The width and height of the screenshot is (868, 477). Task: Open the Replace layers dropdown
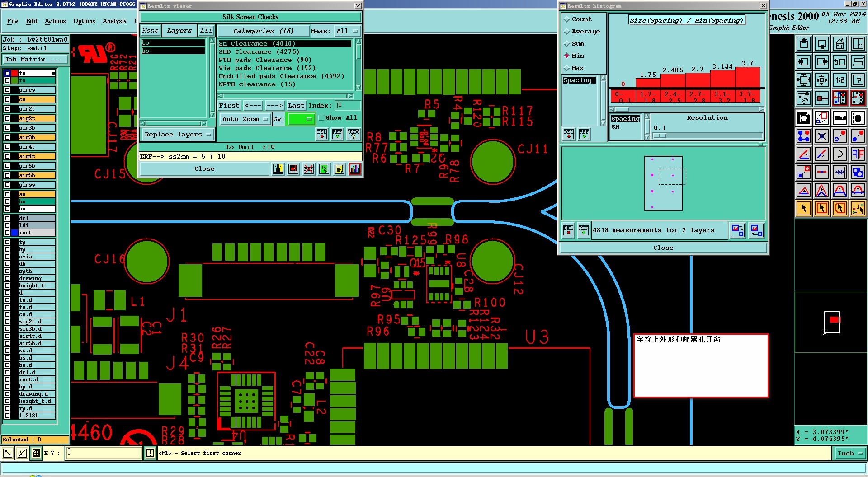[x=178, y=135]
